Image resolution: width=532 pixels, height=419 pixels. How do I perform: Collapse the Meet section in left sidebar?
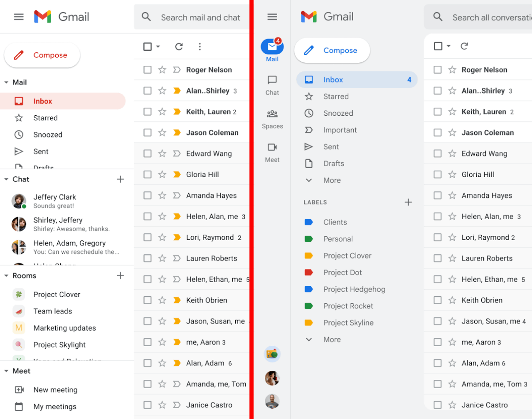coord(6,371)
